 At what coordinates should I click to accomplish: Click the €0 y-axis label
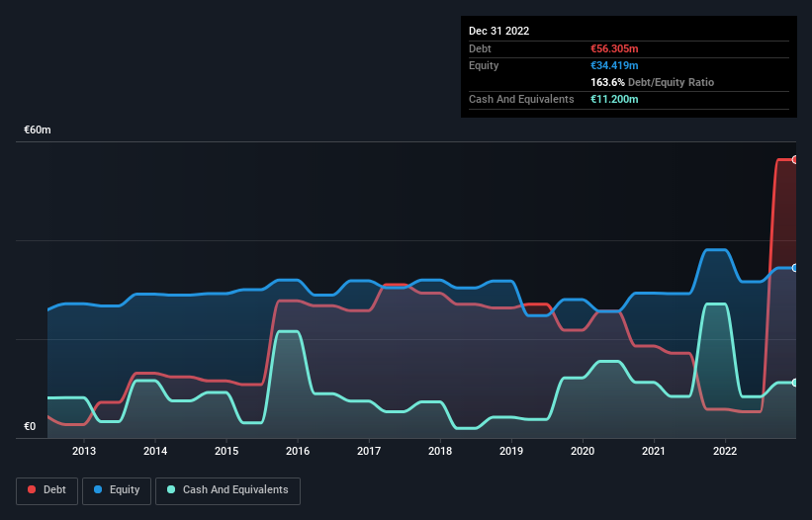coord(30,426)
